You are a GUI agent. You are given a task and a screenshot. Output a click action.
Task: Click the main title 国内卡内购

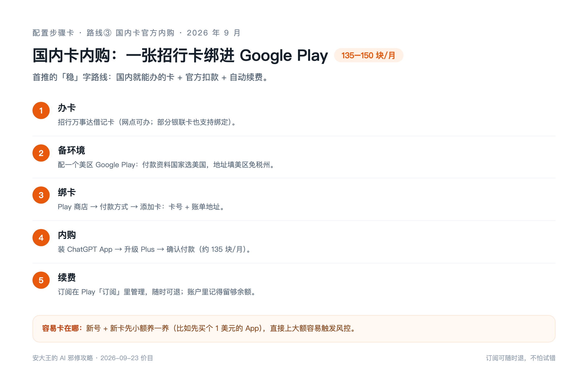coord(180,55)
